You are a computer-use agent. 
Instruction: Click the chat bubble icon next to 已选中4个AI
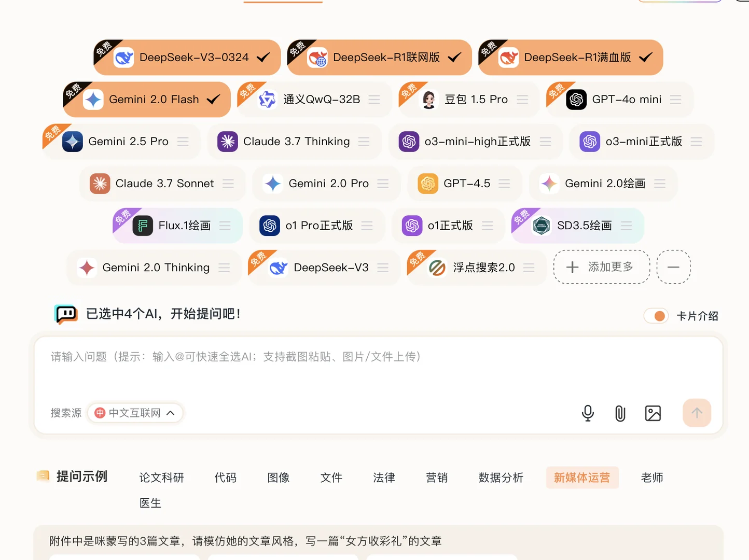pos(65,314)
